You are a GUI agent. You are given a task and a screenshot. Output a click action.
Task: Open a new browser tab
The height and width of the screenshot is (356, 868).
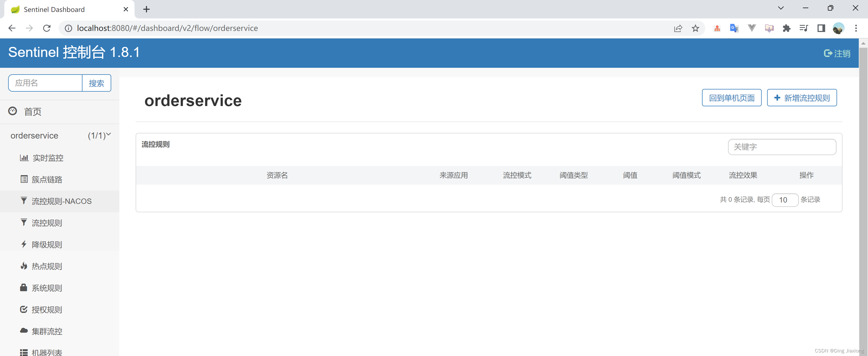point(146,9)
